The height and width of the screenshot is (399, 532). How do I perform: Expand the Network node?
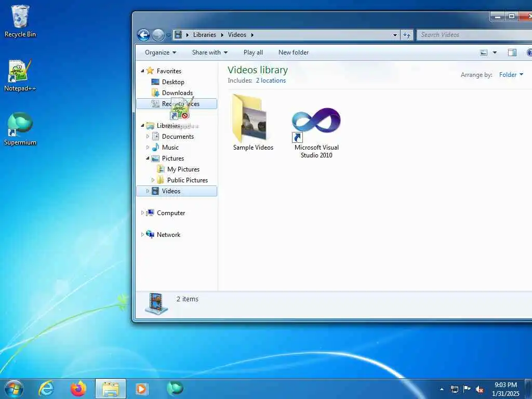[x=142, y=234]
